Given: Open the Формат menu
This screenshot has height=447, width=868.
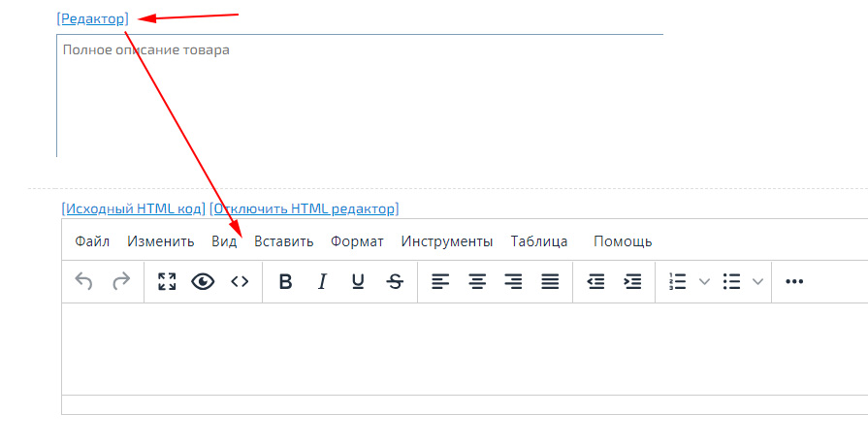Looking at the screenshot, I should pos(357,241).
